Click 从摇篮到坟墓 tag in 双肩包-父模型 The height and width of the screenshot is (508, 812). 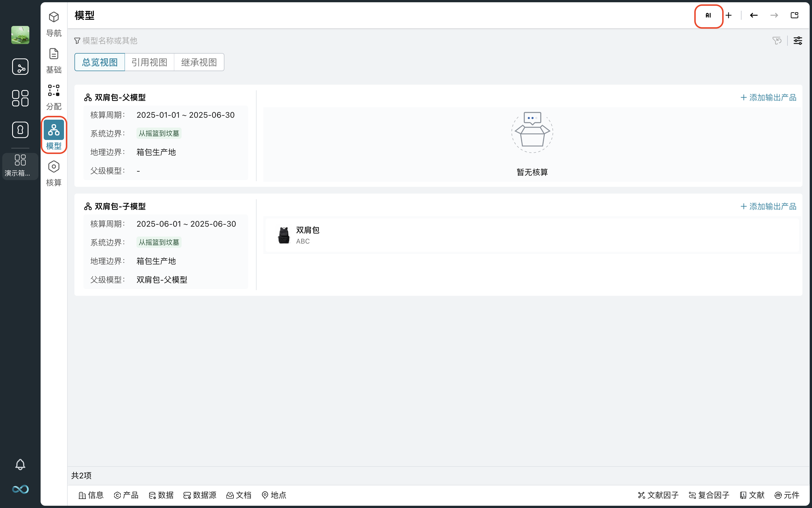[159, 133]
